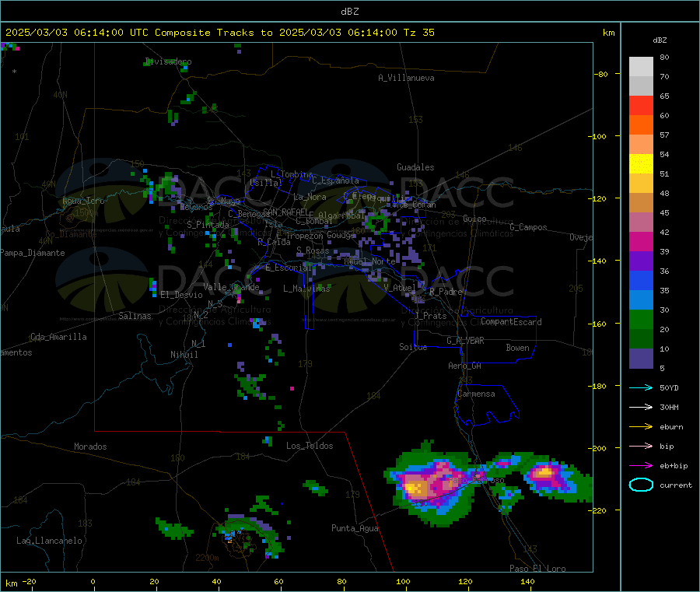Click the bright yellow swatch between 54 and 51
700x592 pixels.
click(641, 164)
